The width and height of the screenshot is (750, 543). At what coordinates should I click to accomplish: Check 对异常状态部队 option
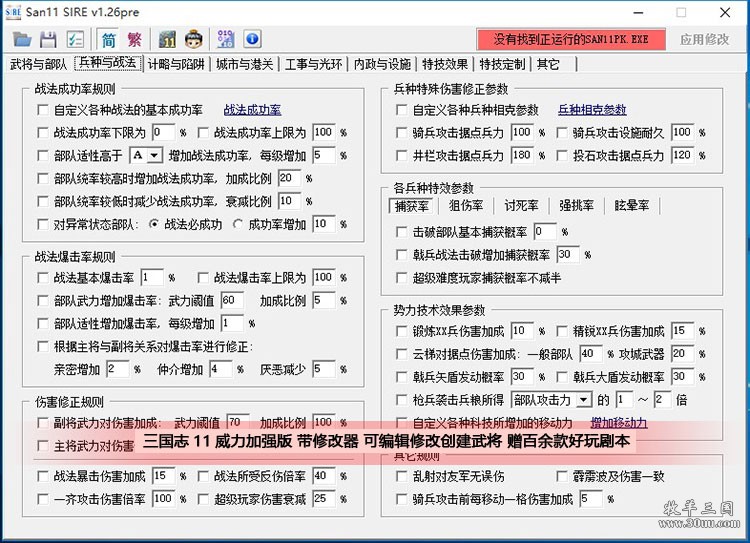pyautogui.click(x=43, y=224)
